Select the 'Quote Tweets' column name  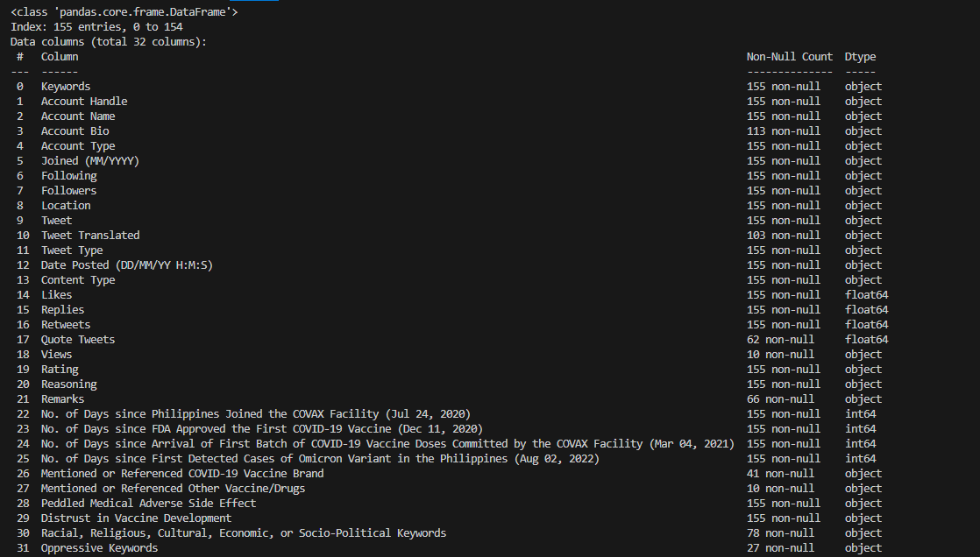78,340
